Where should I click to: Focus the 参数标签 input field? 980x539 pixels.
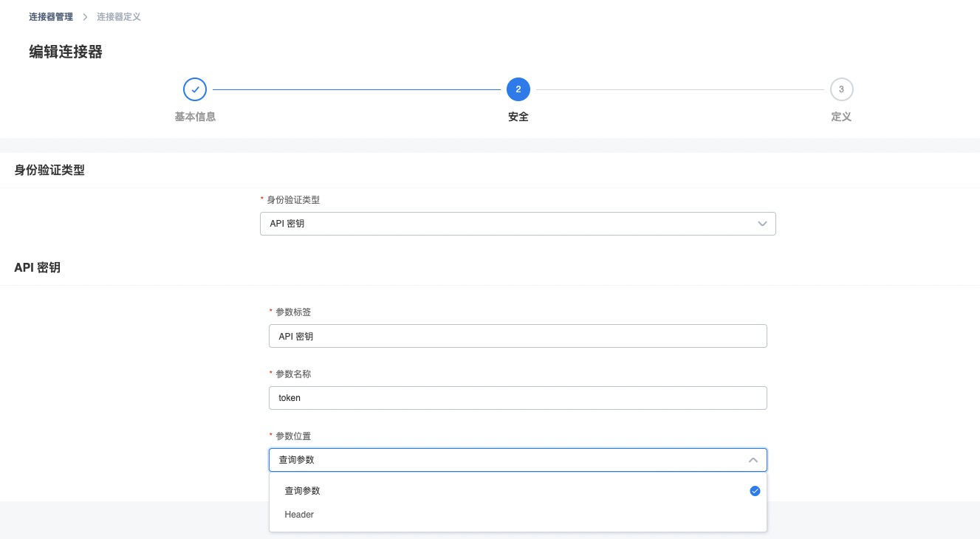pyautogui.click(x=518, y=336)
